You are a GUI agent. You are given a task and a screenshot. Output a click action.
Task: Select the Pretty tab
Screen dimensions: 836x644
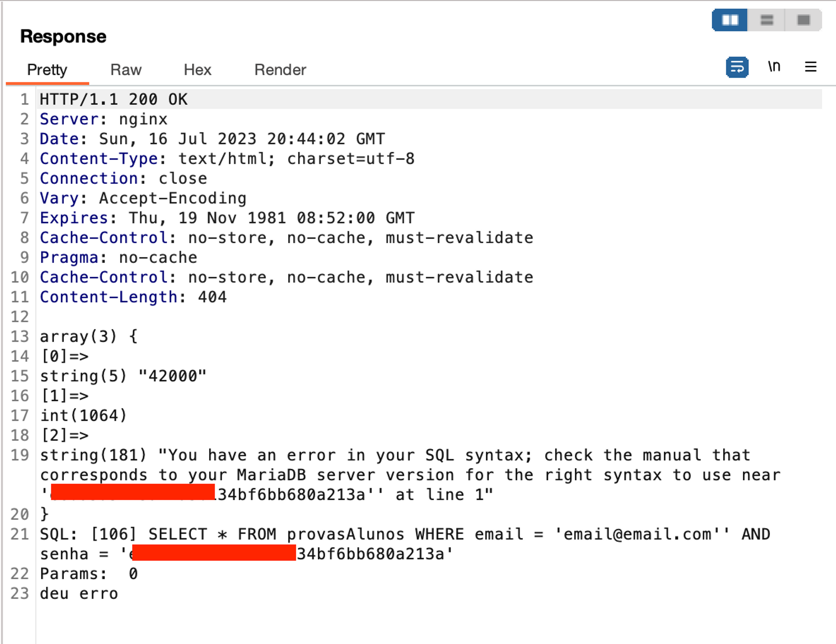coord(47,70)
